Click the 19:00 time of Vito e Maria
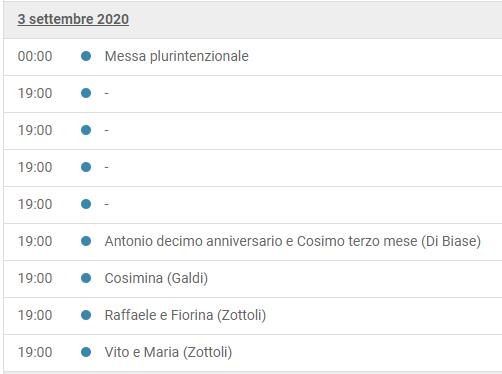 (x=35, y=352)
